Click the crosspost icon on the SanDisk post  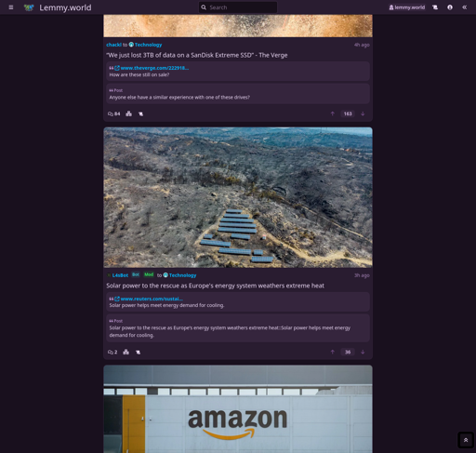click(129, 113)
